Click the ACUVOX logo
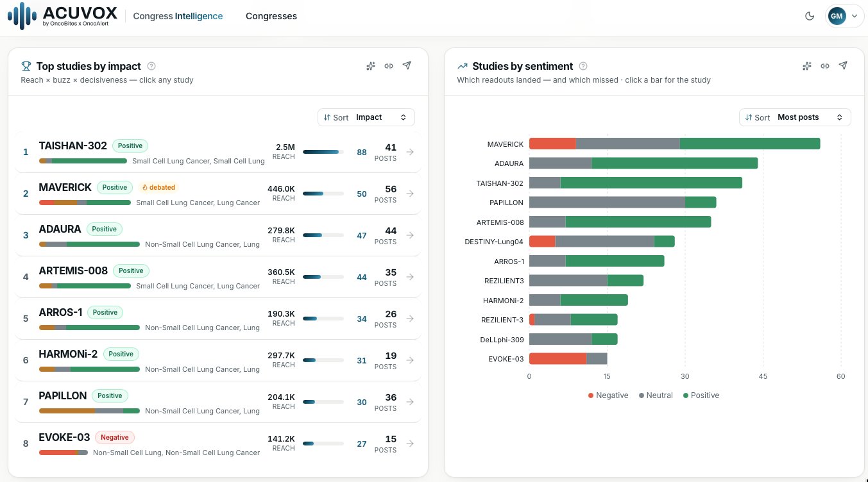Screen dimensions: 868x482 point(62,15)
